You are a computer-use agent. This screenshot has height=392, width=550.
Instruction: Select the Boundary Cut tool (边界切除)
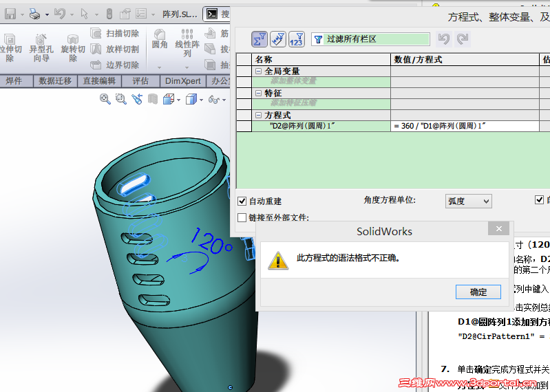pos(115,65)
